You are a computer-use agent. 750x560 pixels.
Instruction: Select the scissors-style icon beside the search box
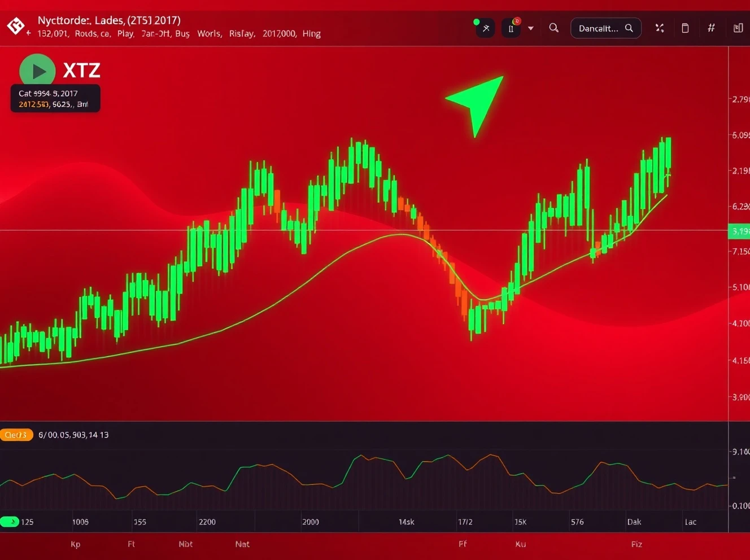click(659, 28)
